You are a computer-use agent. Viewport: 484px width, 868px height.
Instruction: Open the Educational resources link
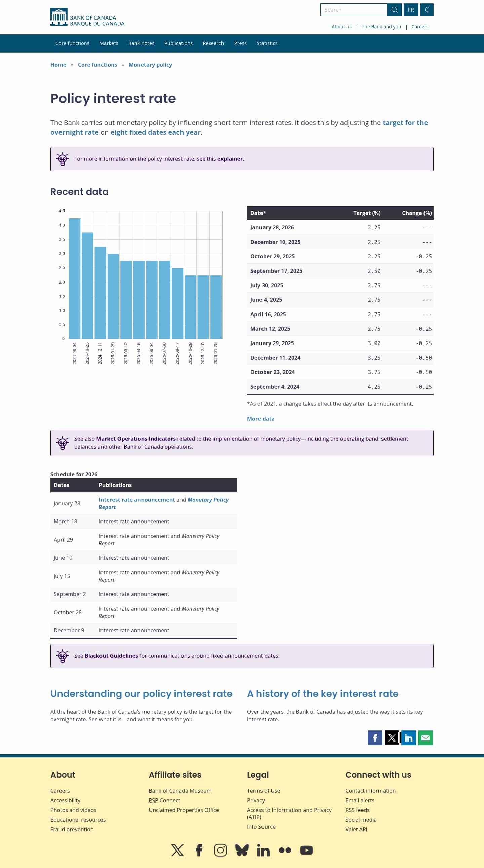tap(78, 820)
